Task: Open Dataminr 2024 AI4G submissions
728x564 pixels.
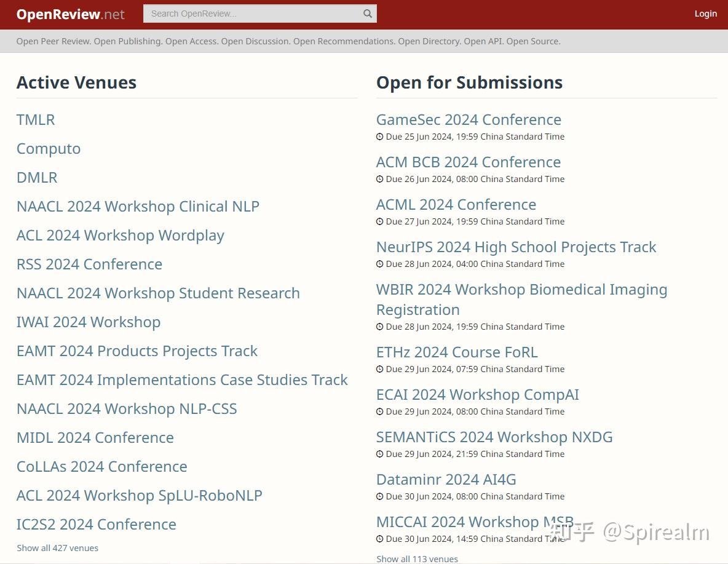Action: click(446, 479)
